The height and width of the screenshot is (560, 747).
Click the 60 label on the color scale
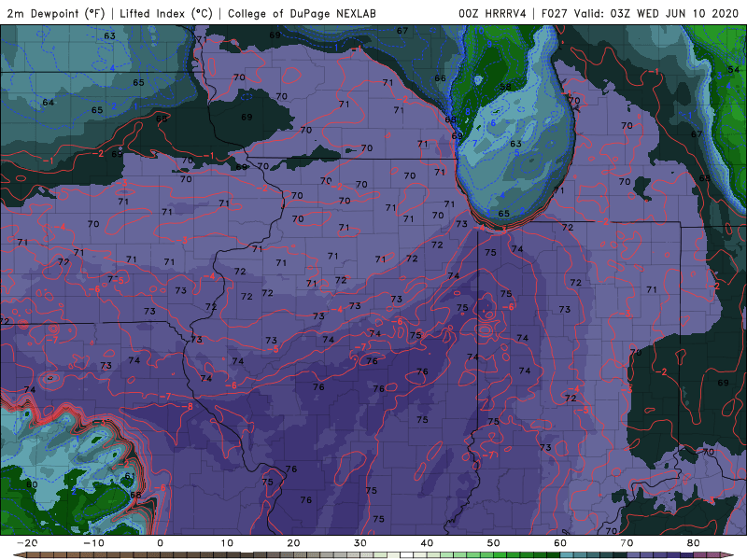click(x=560, y=543)
